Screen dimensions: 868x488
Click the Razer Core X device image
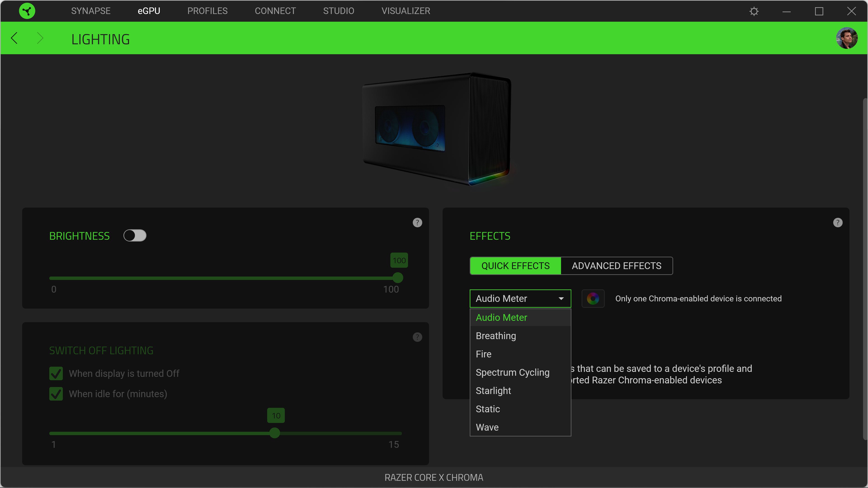[x=436, y=130]
